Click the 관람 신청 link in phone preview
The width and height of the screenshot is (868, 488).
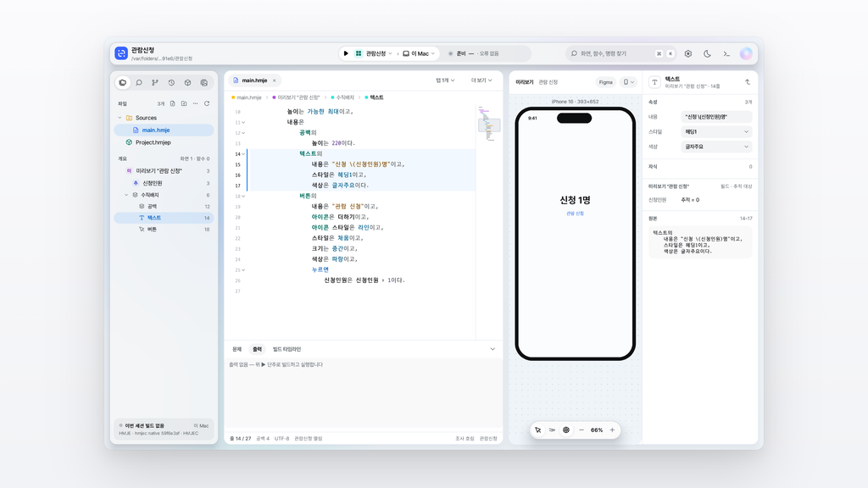(576, 213)
